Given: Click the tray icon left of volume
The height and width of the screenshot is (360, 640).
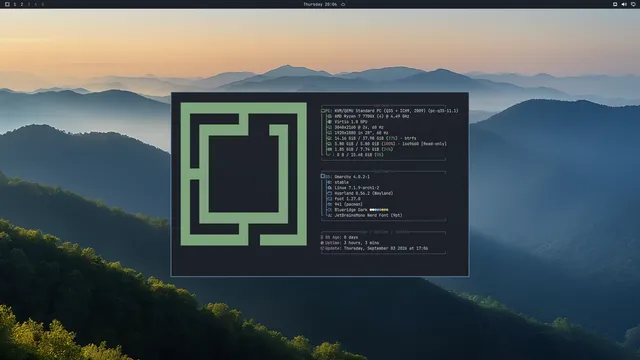Looking at the screenshot, I should coord(615,4).
